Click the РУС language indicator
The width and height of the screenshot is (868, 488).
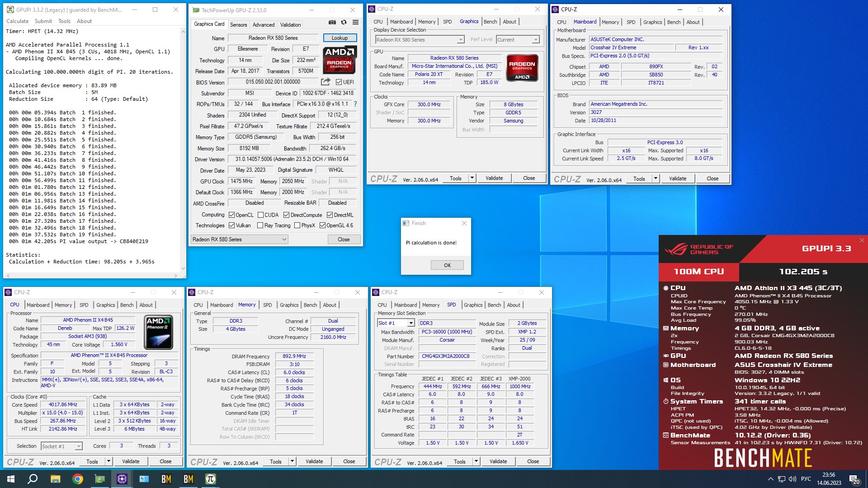point(806,479)
